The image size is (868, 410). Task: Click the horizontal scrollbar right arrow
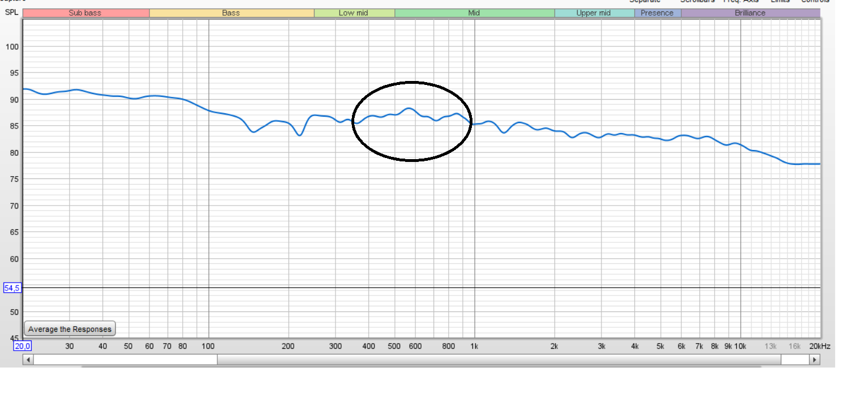click(x=815, y=360)
